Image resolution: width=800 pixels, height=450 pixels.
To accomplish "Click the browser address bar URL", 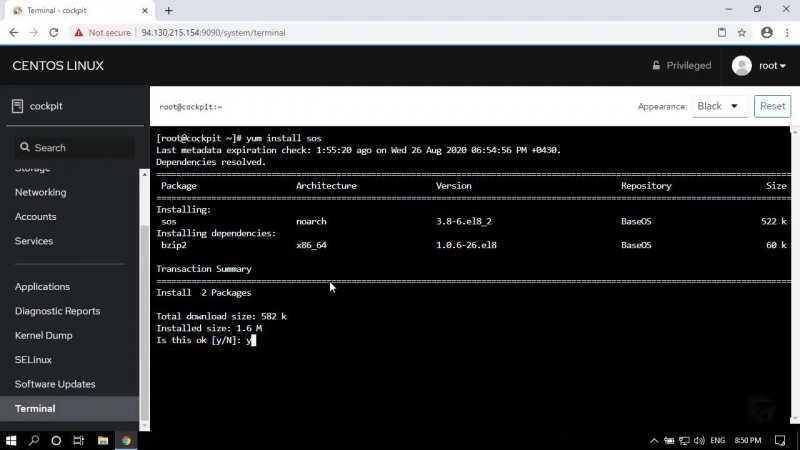I will click(213, 32).
